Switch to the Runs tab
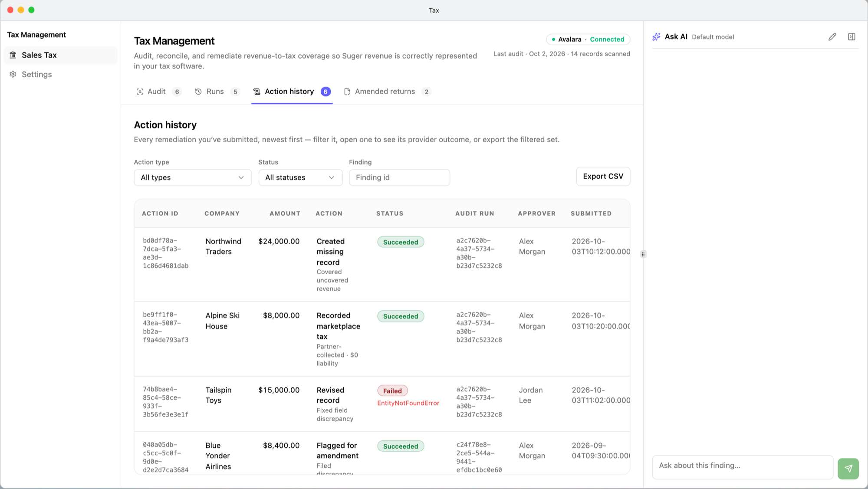This screenshot has width=868, height=489. (x=217, y=92)
